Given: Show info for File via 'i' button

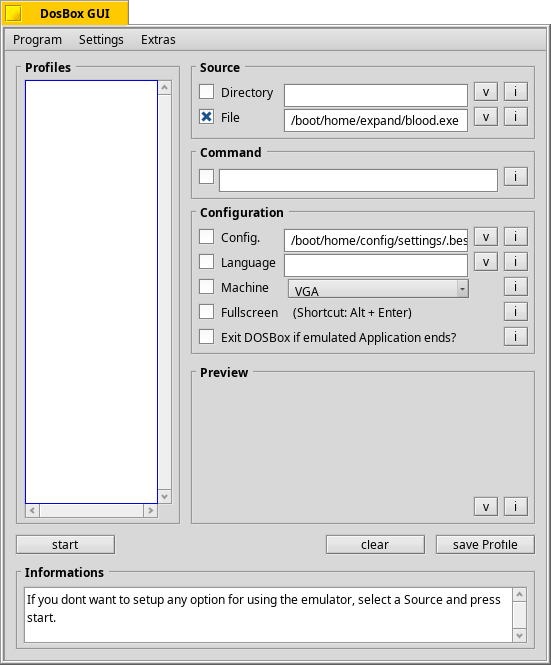Looking at the screenshot, I should click(516, 117).
